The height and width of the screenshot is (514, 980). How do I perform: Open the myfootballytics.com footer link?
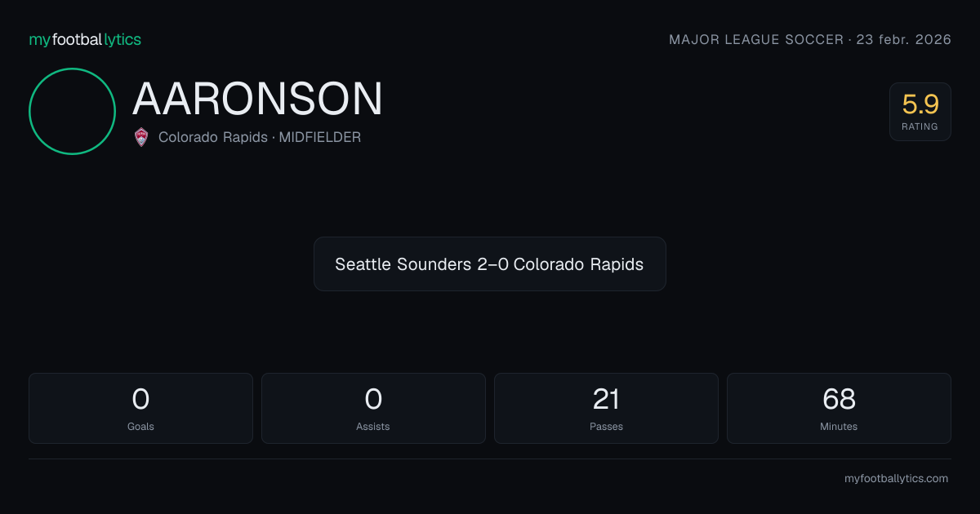897,479
